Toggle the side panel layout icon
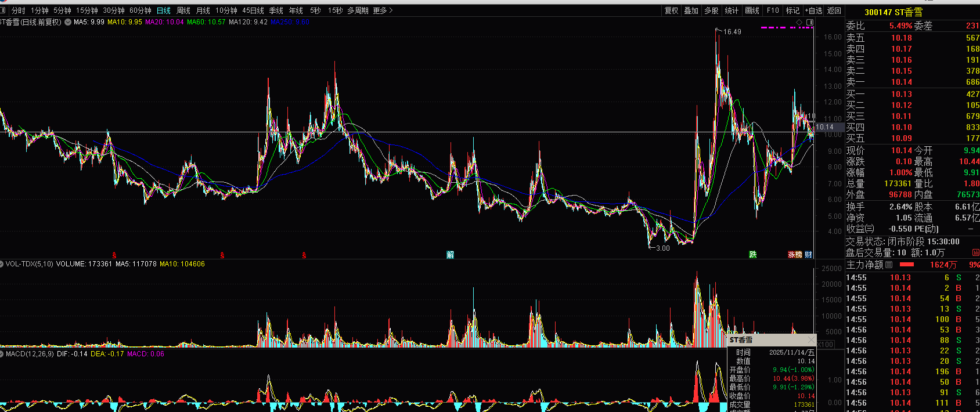Viewport: 980px width, 412px height. tap(809, 22)
